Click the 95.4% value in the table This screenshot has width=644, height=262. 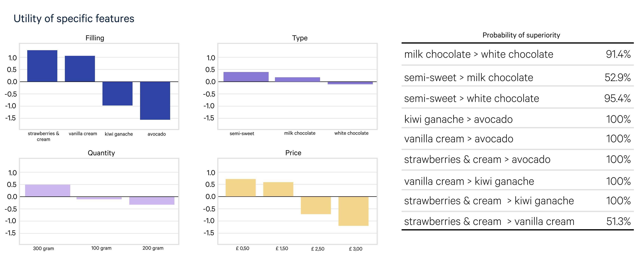click(617, 98)
